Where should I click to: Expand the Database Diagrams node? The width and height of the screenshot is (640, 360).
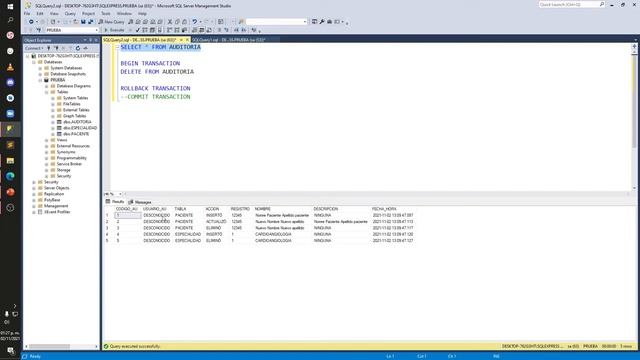[47, 86]
